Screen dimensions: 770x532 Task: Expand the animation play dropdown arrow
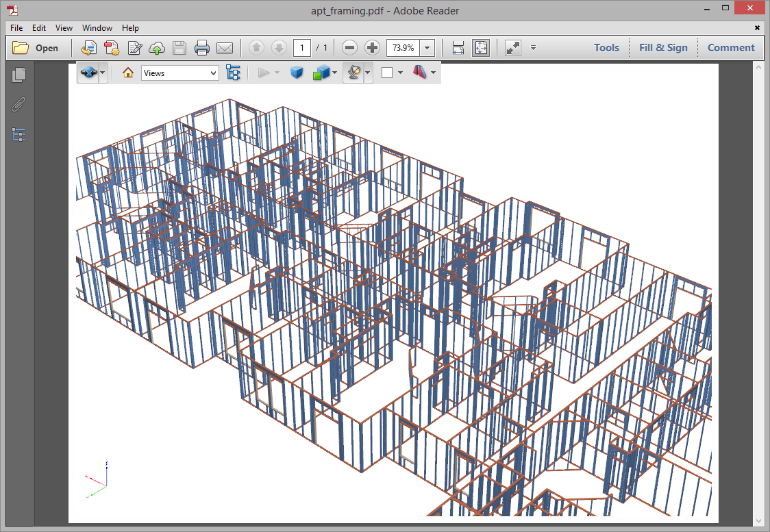pos(277,73)
